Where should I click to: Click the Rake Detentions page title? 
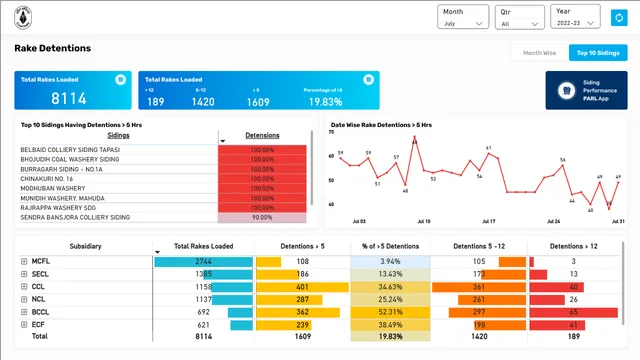click(53, 48)
